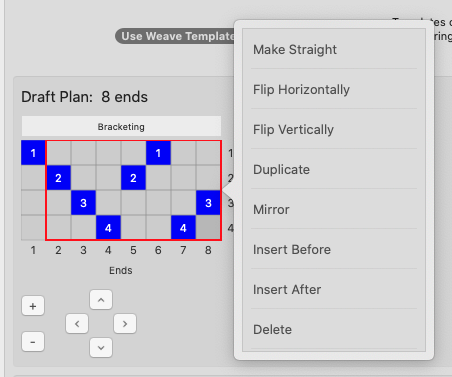Screen dimensions: 452x377
Task: Shift draft down with the down chevron
Action: 101,348
